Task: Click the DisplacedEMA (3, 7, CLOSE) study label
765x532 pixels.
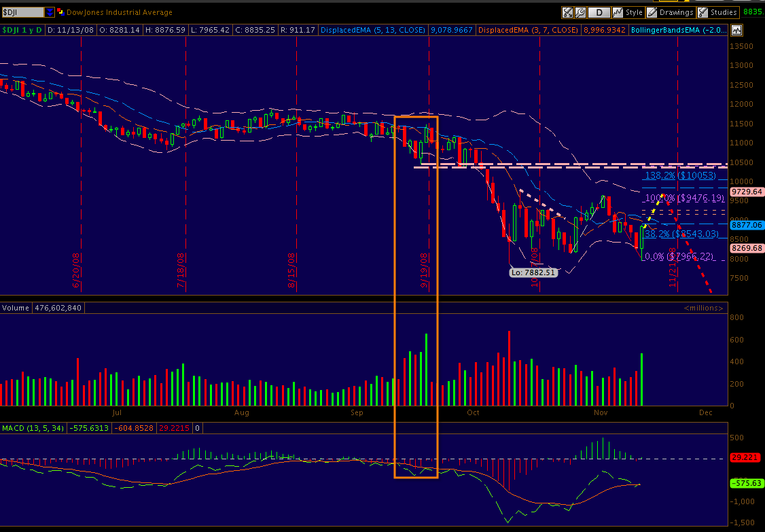Action: click(529, 30)
